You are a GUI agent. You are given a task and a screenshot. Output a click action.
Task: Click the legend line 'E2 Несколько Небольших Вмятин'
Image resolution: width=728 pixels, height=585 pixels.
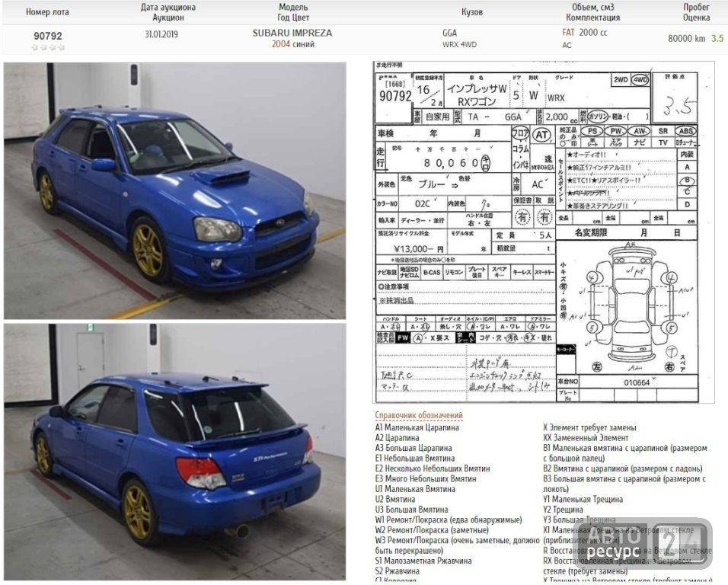[x=433, y=468]
